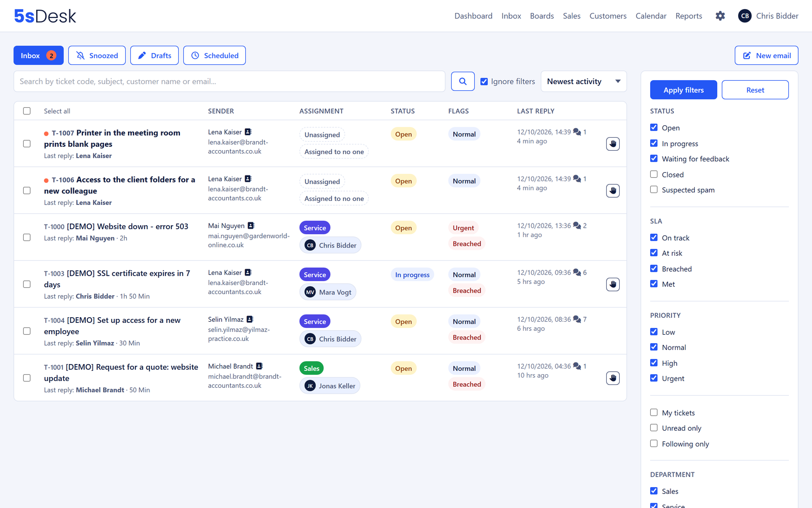Click the Reset filters button

755,90
